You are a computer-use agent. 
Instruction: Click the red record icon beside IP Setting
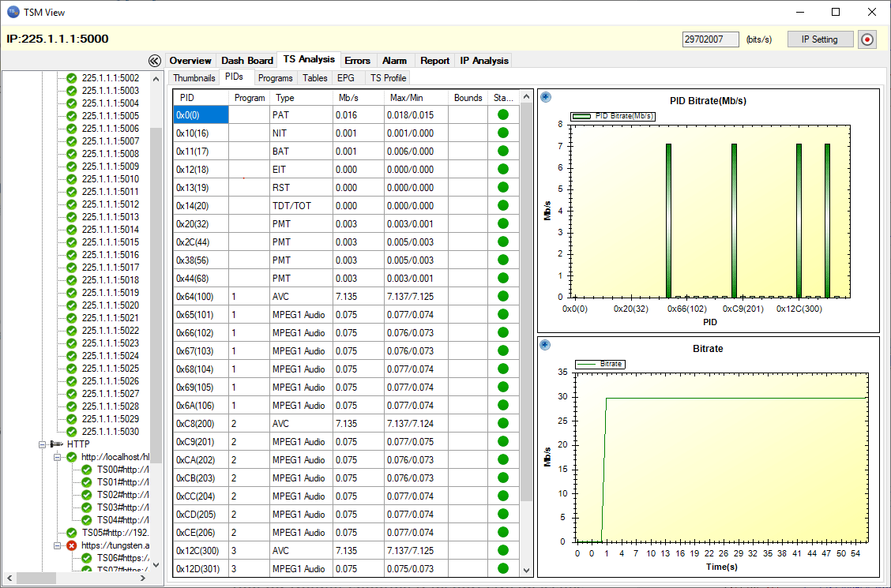(867, 38)
